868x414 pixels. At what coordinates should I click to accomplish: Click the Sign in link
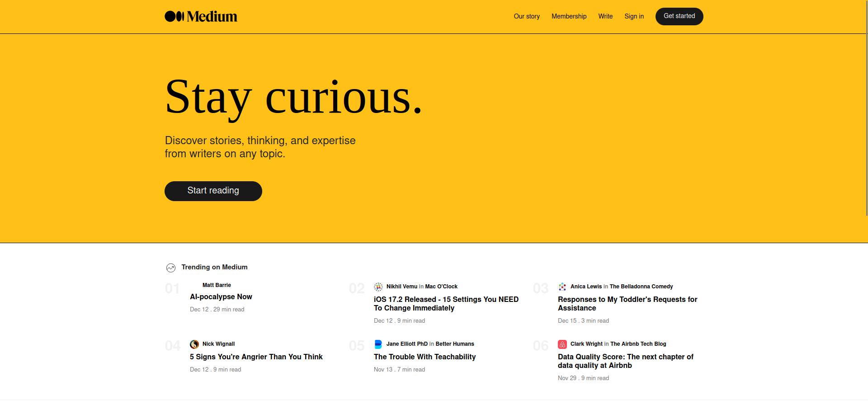pyautogui.click(x=634, y=16)
